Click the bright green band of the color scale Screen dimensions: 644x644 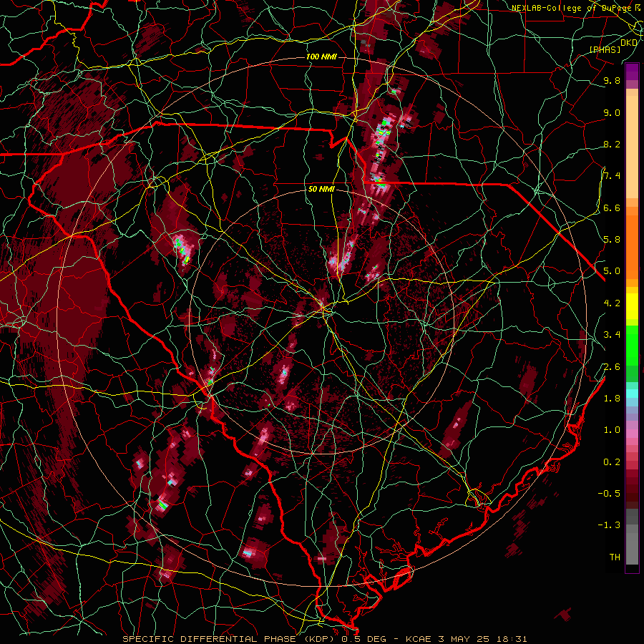pos(632,346)
